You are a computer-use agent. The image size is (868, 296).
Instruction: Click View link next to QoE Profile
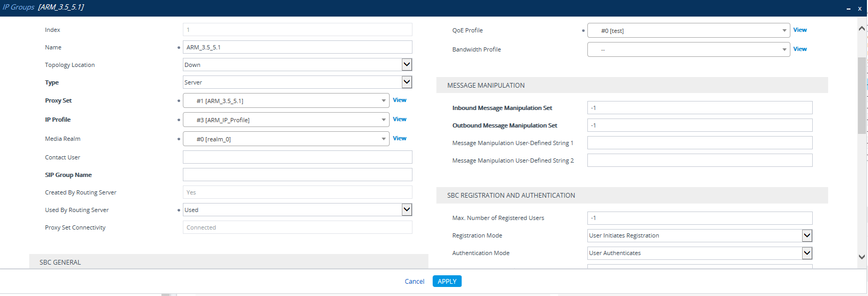800,30
